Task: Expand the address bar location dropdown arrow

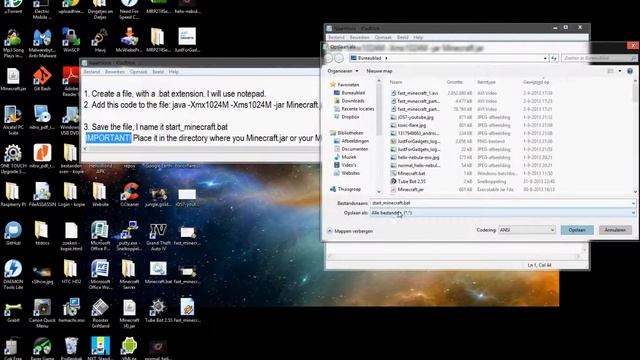Action: click(x=545, y=58)
